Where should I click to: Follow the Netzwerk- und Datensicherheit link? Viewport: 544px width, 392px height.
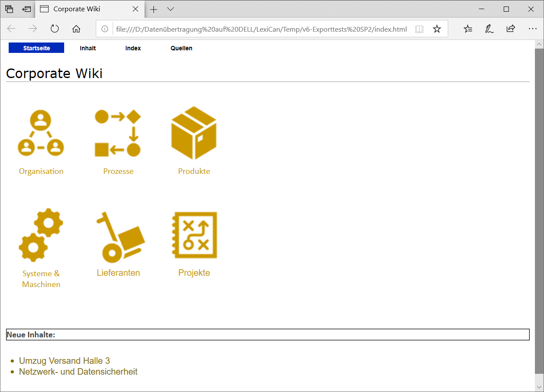(x=78, y=372)
